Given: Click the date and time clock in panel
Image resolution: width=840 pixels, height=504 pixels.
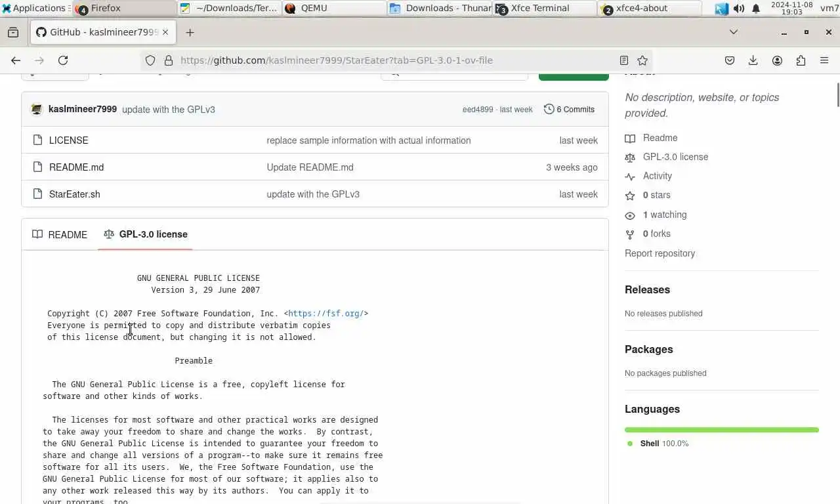Looking at the screenshot, I should (791, 8).
